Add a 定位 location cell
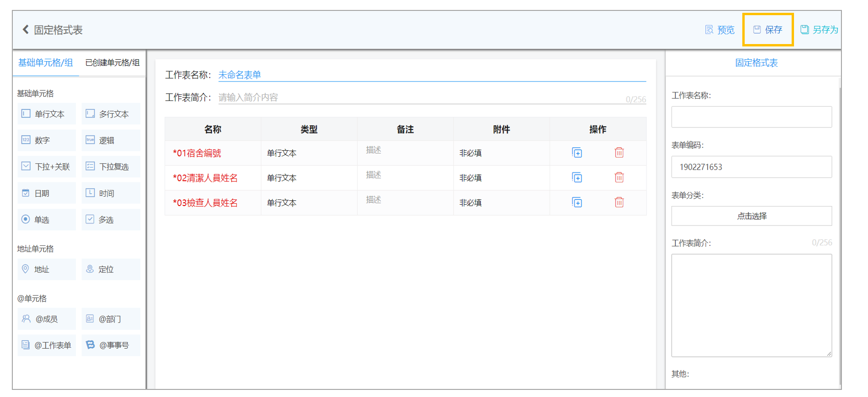Image resolution: width=868 pixels, height=397 pixels. point(111,269)
